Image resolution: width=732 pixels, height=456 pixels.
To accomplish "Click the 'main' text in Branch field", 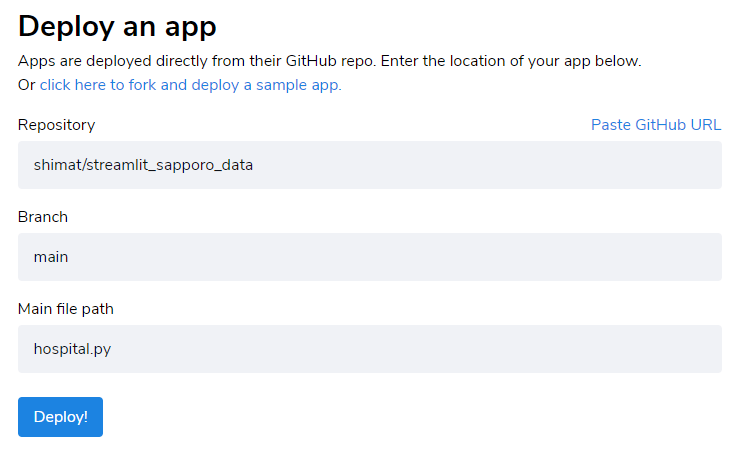I will [x=51, y=257].
